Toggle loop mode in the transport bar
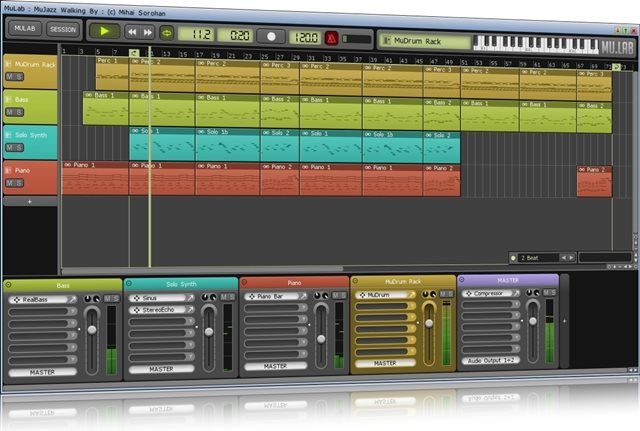The width and height of the screenshot is (640, 431). tap(167, 33)
